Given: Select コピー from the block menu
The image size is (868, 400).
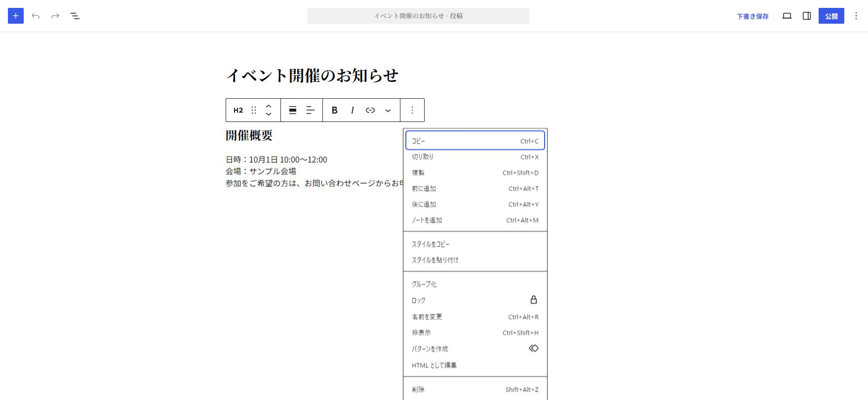Looking at the screenshot, I should [x=475, y=141].
